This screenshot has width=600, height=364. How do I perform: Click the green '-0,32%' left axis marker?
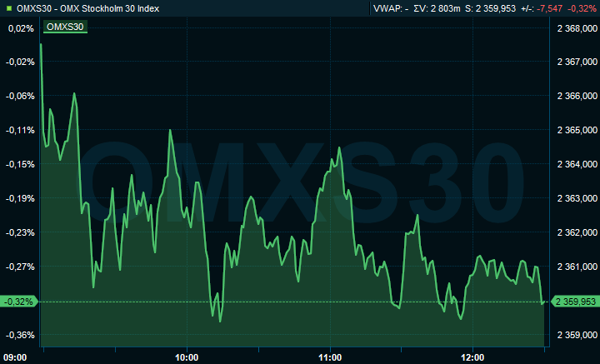(18, 302)
